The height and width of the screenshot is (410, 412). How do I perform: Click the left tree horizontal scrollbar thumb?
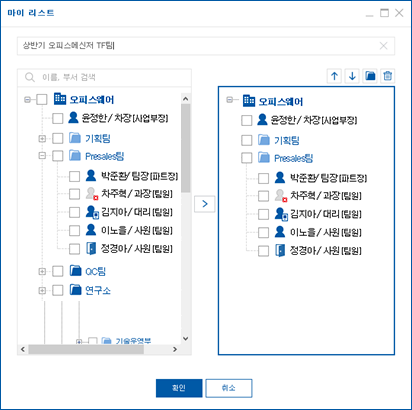coord(86,349)
